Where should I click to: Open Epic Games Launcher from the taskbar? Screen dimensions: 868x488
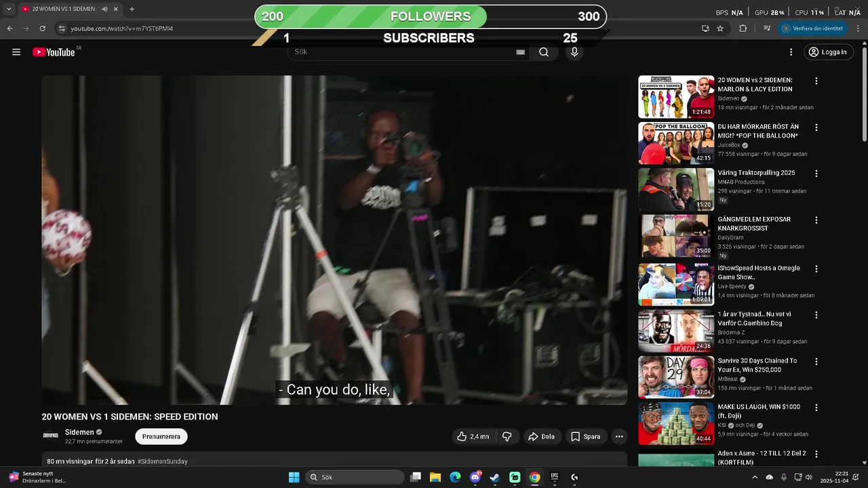click(554, 477)
